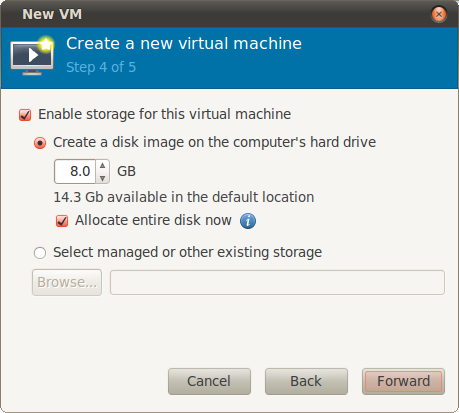Decrease disk size with the down arrow

[x=103, y=178]
